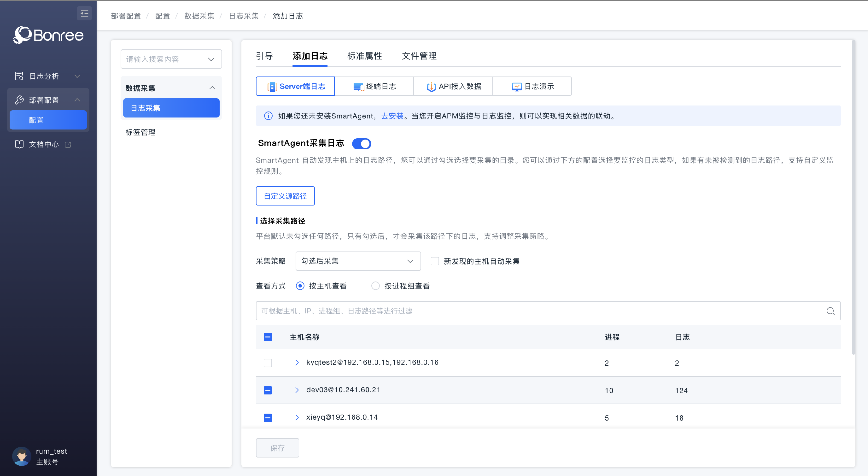
Task: Collapse the 数据采集 section
Action: [x=212, y=88]
